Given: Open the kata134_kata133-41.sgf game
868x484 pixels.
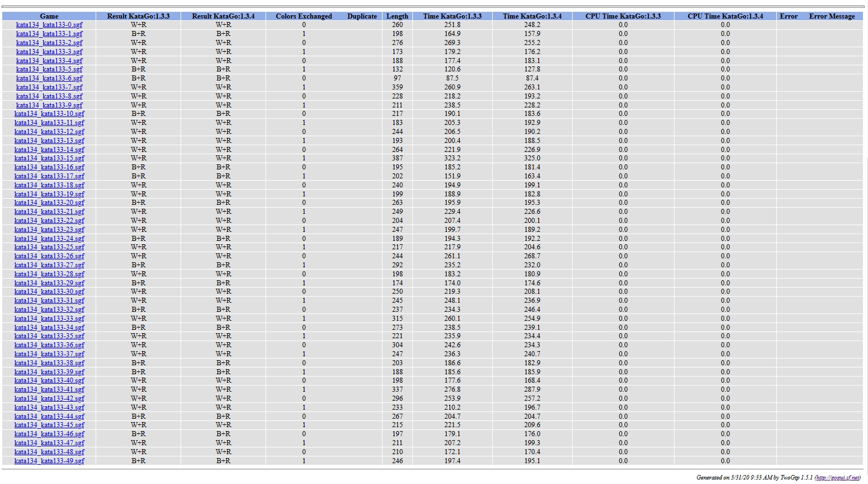Looking at the screenshot, I should coord(49,389).
